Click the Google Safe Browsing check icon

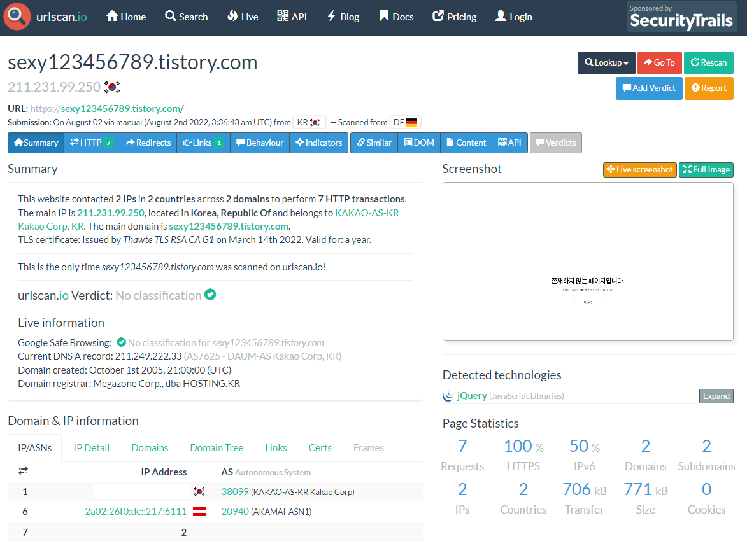(x=122, y=342)
